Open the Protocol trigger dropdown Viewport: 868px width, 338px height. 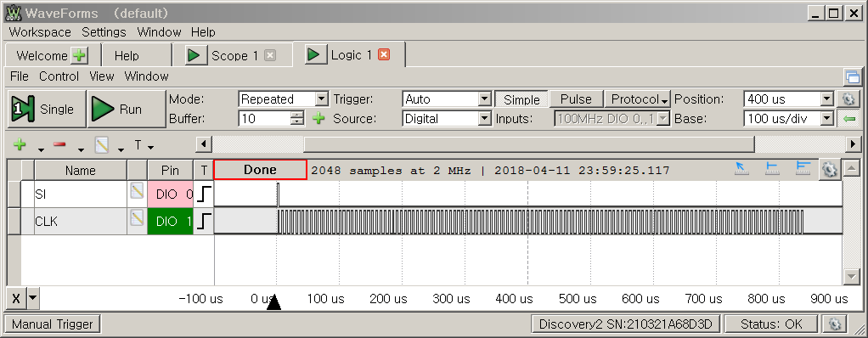point(639,99)
